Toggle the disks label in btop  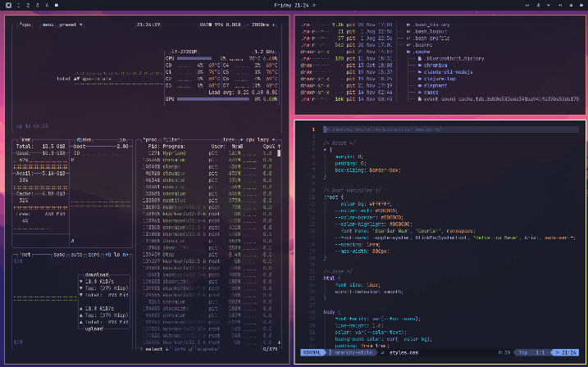click(84, 139)
